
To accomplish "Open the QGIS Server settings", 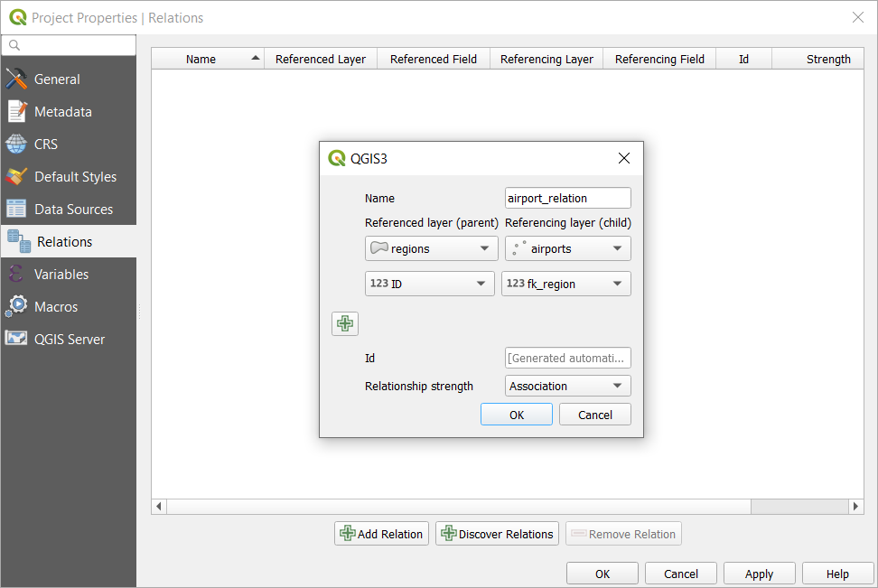I will 70,340.
